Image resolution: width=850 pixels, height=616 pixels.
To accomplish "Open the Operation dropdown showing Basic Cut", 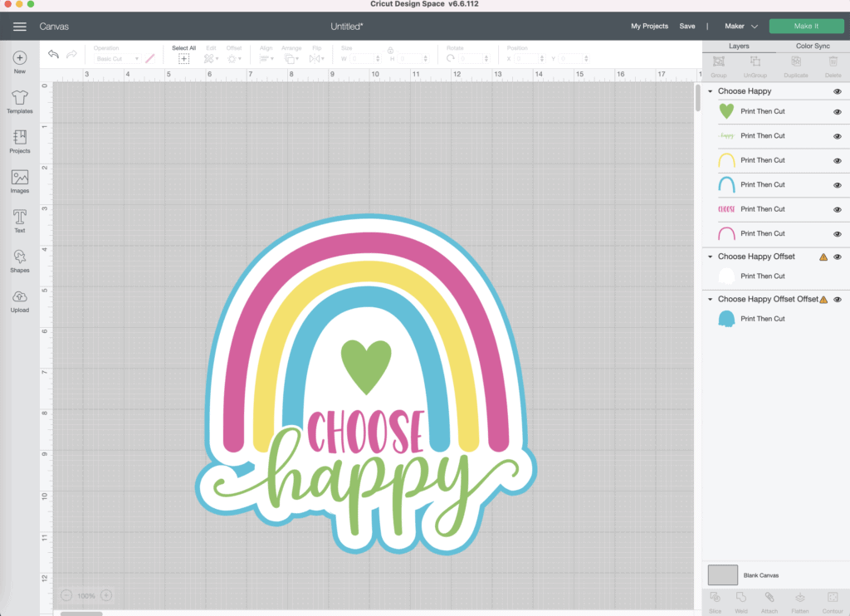I will pyautogui.click(x=117, y=59).
